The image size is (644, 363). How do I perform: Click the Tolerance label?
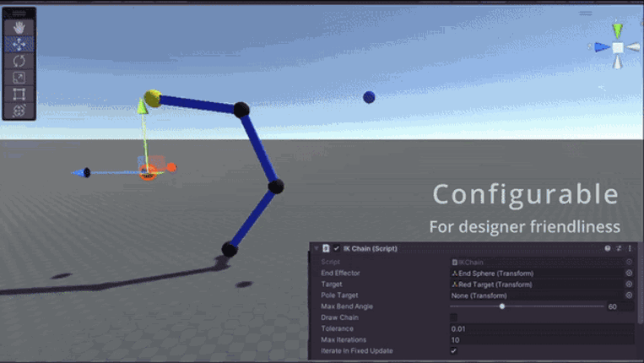tap(337, 328)
